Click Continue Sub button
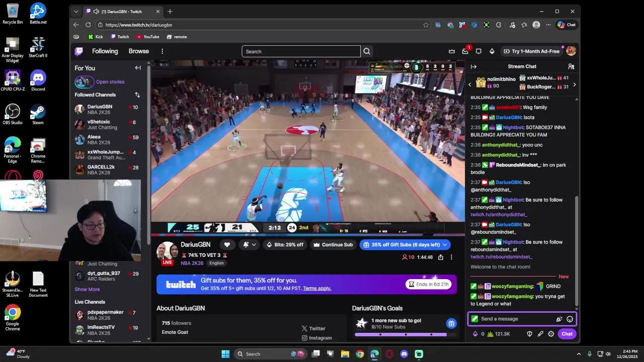 [x=333, y=245]
